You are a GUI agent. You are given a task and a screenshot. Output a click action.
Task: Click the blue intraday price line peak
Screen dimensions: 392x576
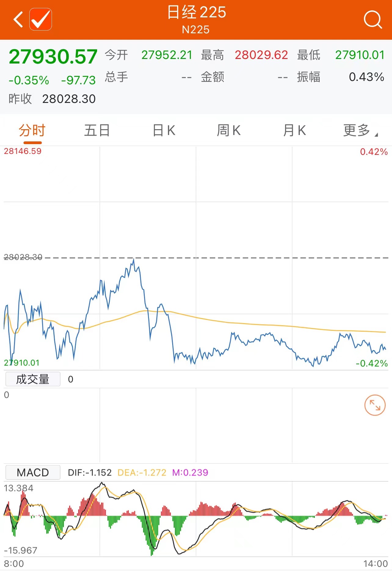tap(133, 261)
